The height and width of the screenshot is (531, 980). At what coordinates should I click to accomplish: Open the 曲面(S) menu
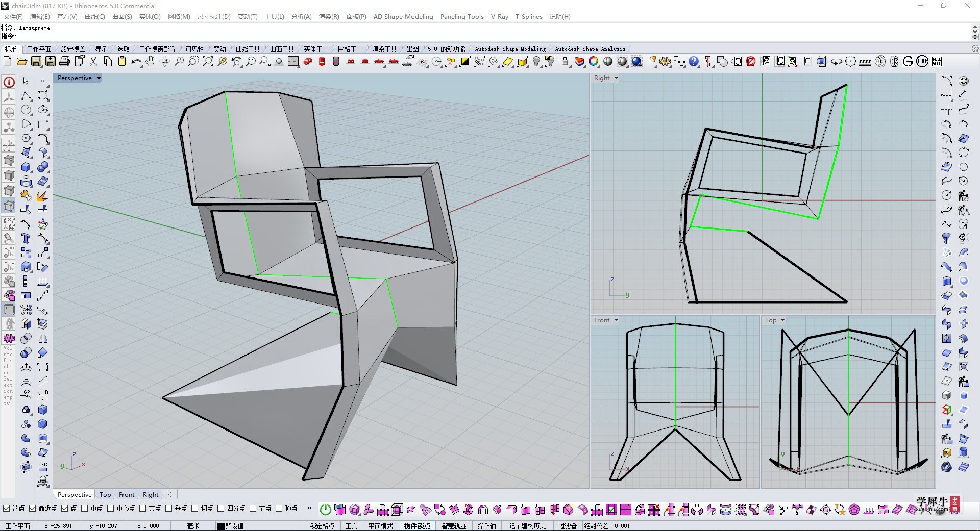click(x=122, y=17)
